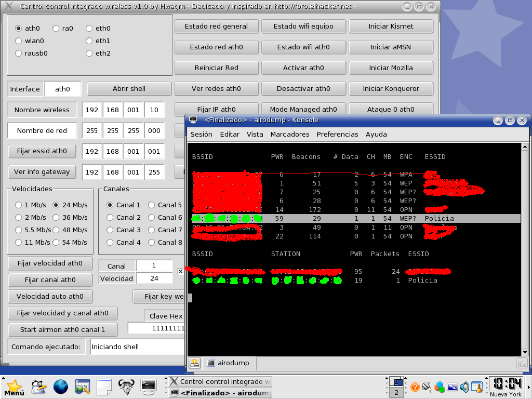Click Ver redes ath0 button
532x399 pixels.
pyautogui.click(x=216, y=88)
